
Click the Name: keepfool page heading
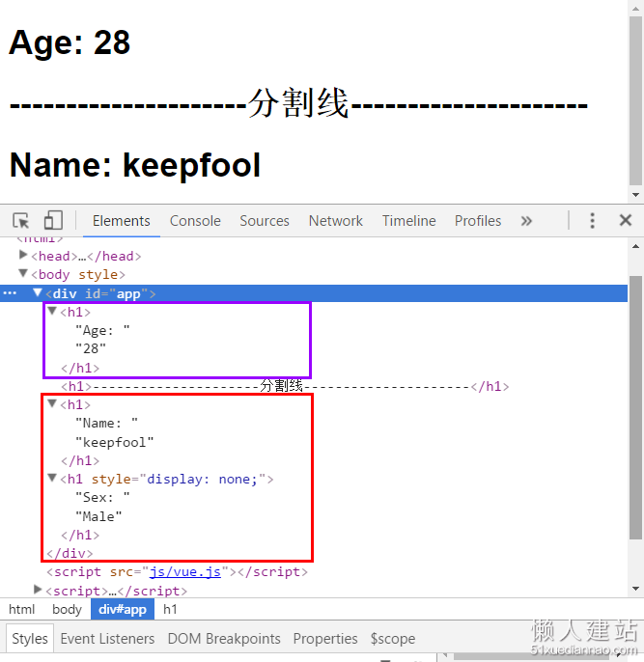[x=135, y=165]
